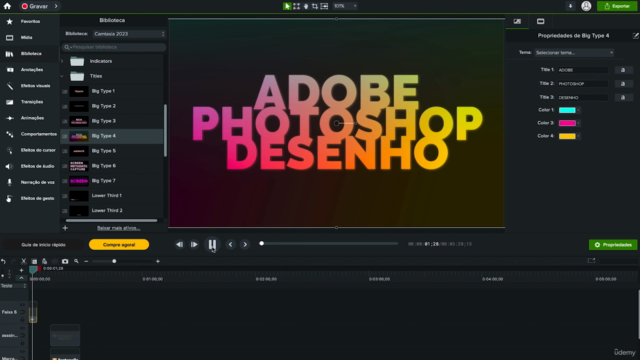Click the Home icon
640x360 pixels.
pos(7,6)
